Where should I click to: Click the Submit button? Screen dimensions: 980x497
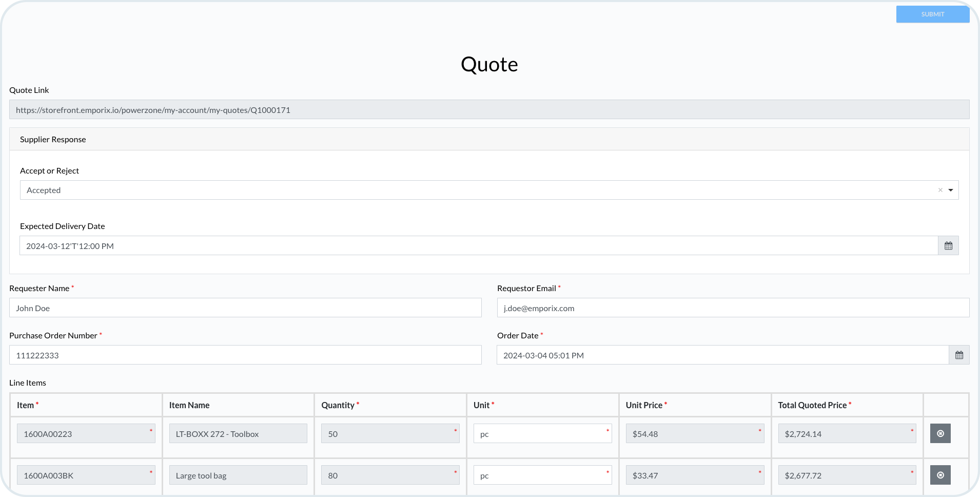pos(932,14)
